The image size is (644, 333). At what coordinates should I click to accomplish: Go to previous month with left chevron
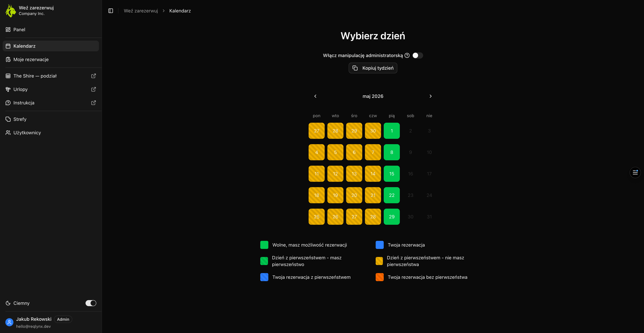click(315, 96)
